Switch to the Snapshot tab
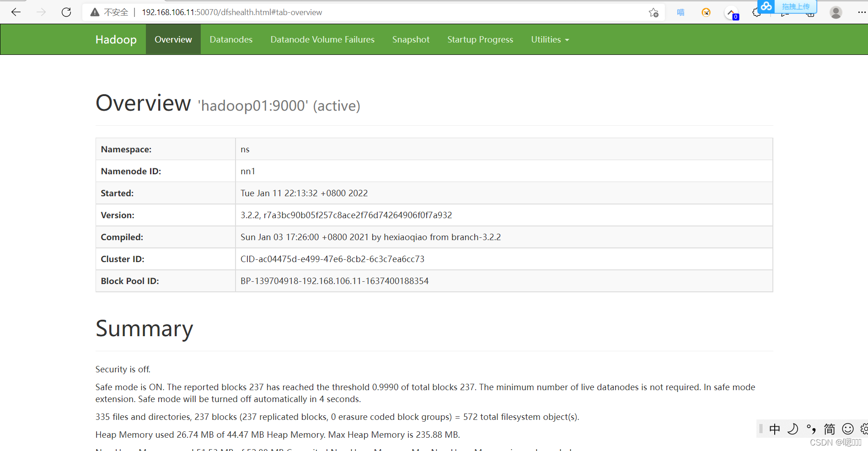 coord(411,39)
